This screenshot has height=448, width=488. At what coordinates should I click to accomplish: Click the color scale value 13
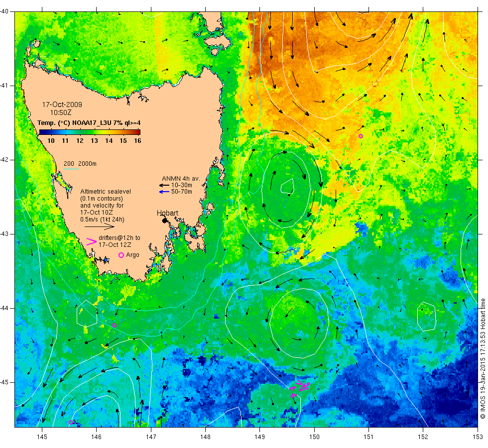[x=94, y=140]
